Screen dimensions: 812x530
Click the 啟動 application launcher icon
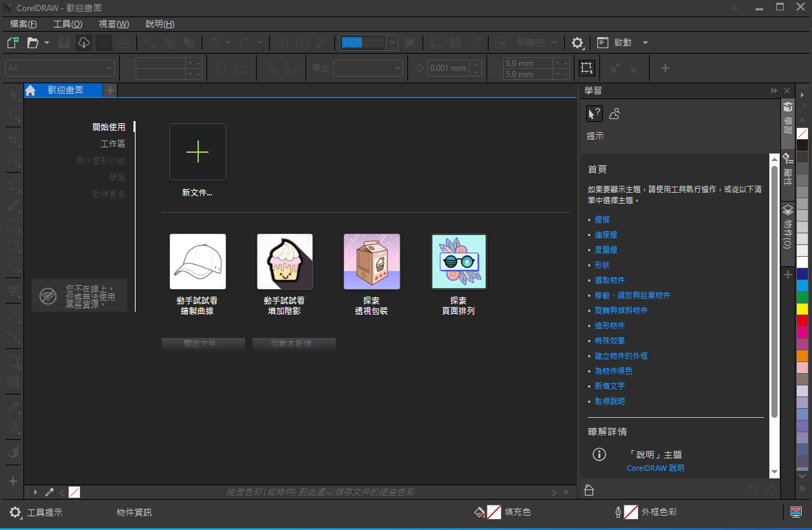tap(602, 43)
